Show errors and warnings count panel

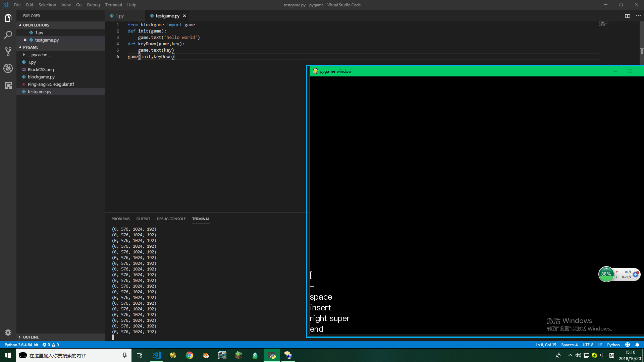click(51, 345)
